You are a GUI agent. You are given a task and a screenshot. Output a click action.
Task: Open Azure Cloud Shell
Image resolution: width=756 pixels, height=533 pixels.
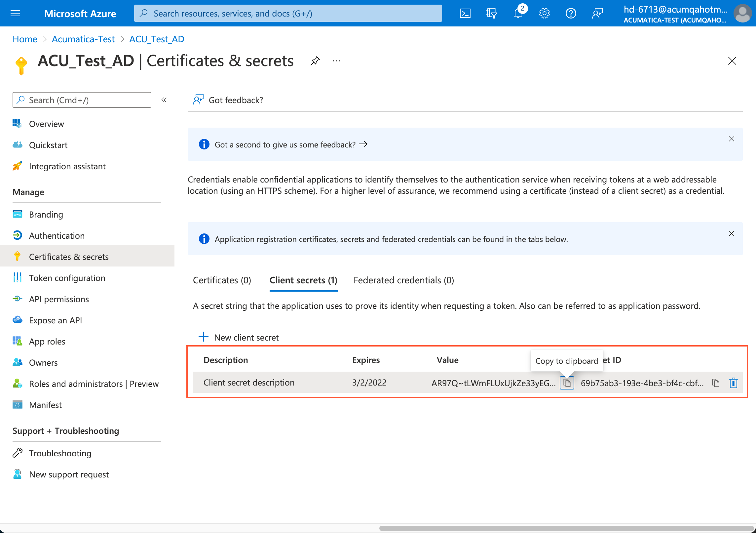[466, 13]
